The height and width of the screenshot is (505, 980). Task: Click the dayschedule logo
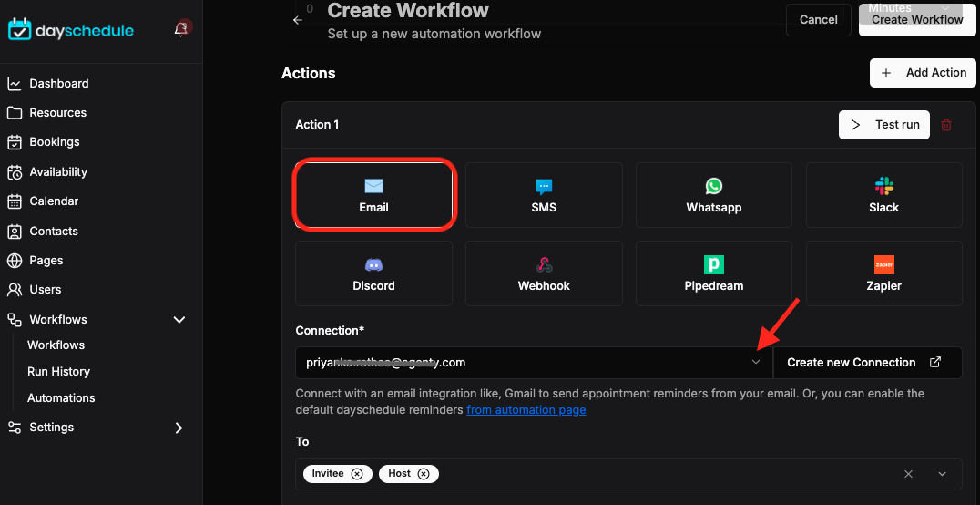tap(70, 29)
